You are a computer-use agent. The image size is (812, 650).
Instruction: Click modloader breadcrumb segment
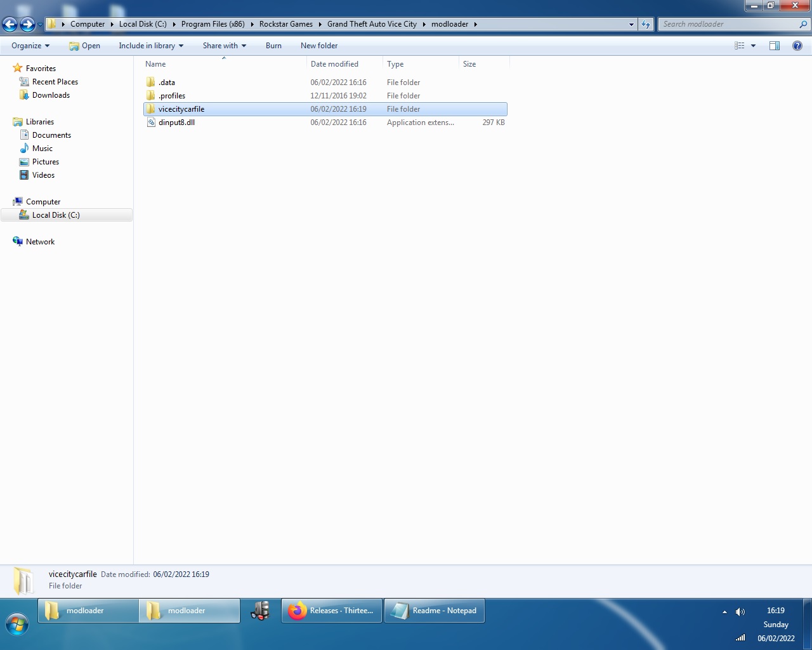point(450,24)
